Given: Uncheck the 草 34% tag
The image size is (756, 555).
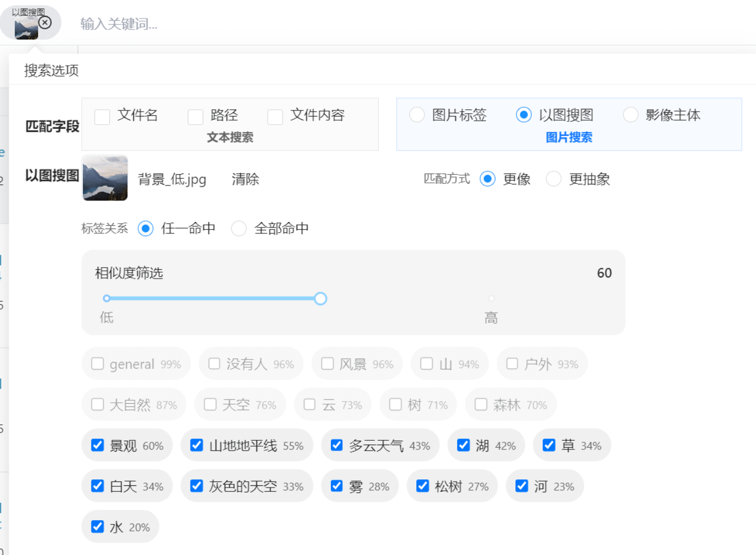Looking at the screenshot, I should pyautogui.click(x=549, y=445).
